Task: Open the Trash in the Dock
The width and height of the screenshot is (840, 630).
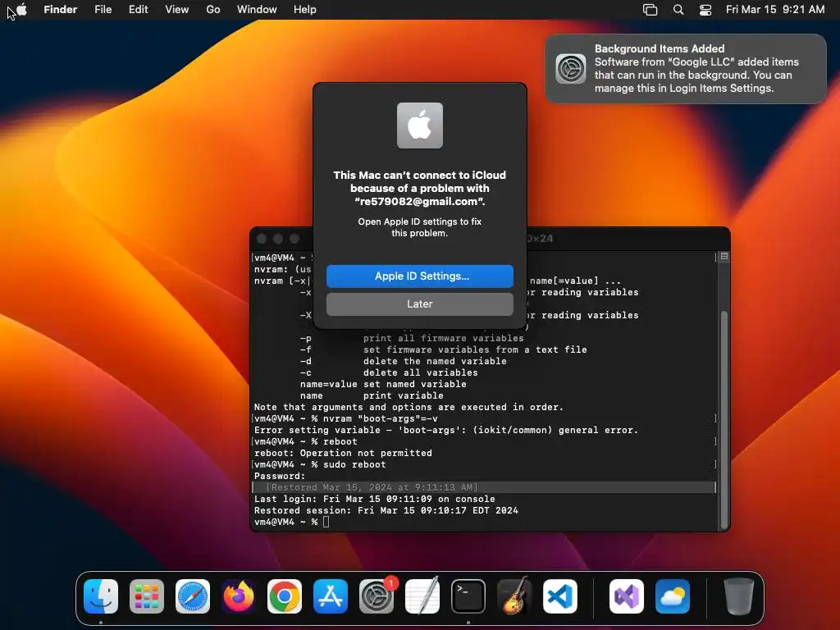Action: (x=739, y=596)
